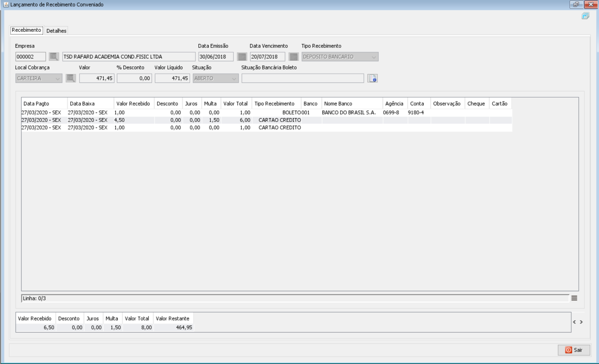The image size is (599, 364).
Task: Click the company name field TSD RAFARD ACADEMIA
Action: (129, 57)
